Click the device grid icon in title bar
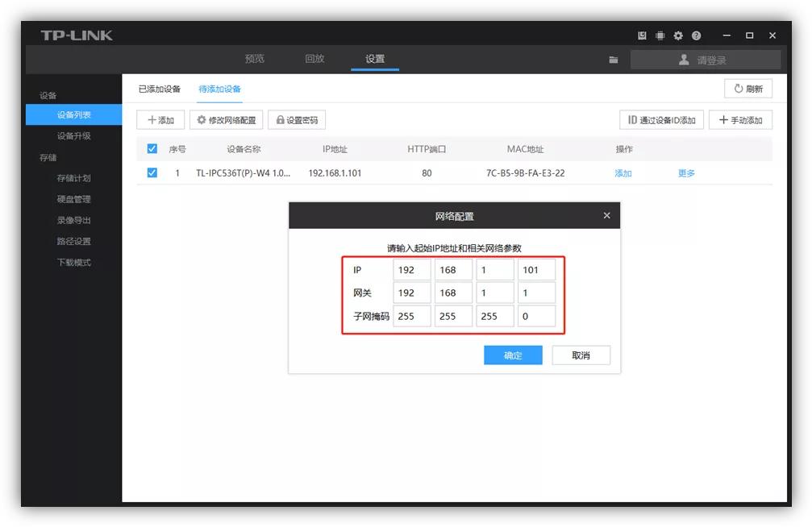Viewport: 812px width, 527px height. pyautogui.click(x=660, y=35)
